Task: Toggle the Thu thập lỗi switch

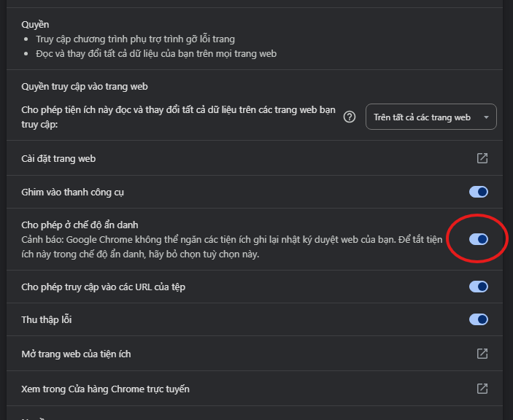Action: pyautogui.click(x=478, y=319)
